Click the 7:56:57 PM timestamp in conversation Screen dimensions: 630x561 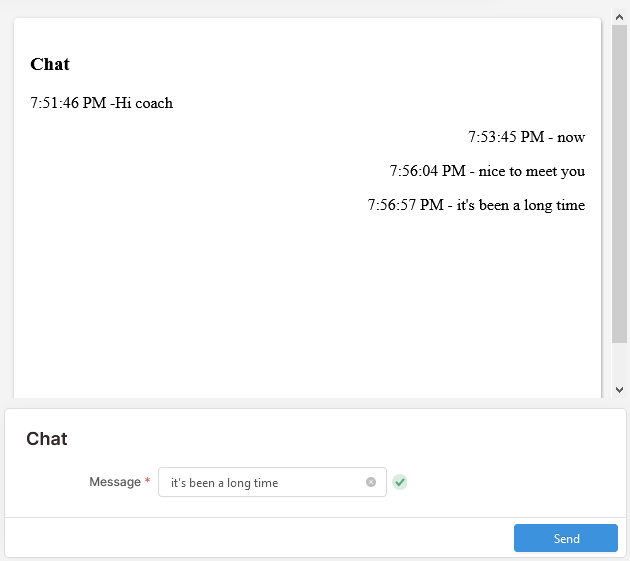(405, 205)
